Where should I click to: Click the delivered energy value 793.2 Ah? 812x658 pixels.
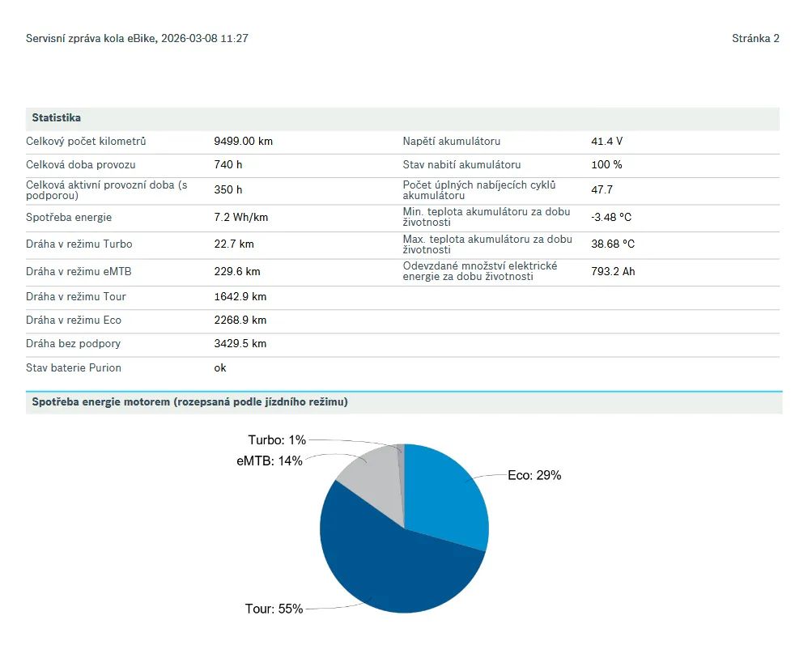coord(613,272)
